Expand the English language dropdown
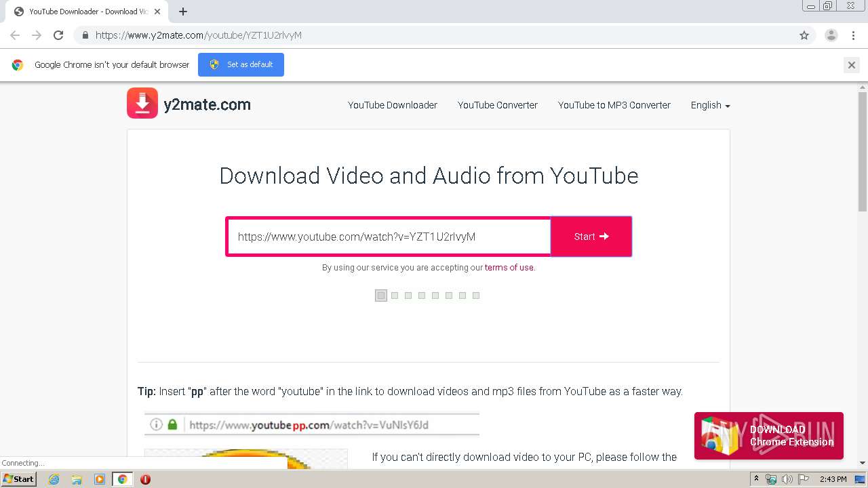Viewport: 868px width, 488px height. (x=710, y=105)
